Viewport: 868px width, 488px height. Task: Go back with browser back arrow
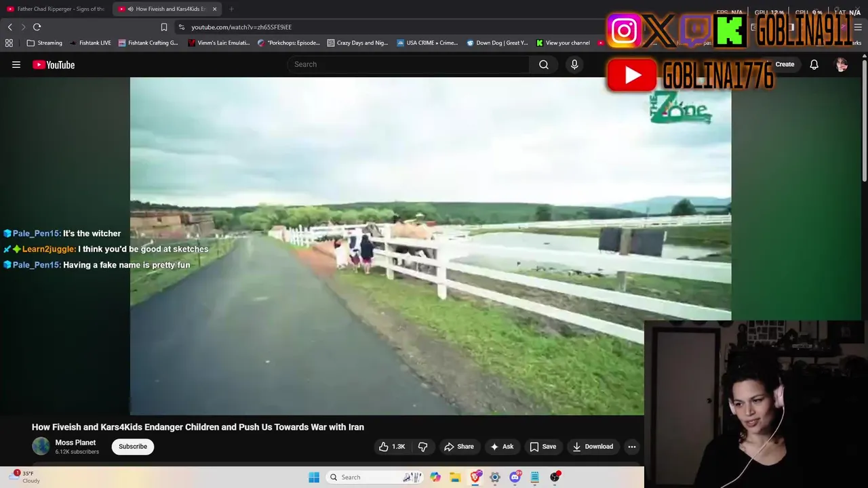9,27
